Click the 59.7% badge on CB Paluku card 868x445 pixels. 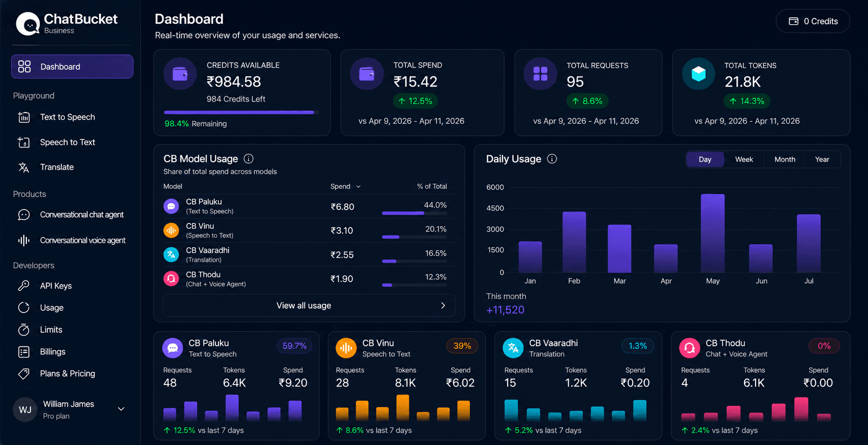[x=294, y=346]
